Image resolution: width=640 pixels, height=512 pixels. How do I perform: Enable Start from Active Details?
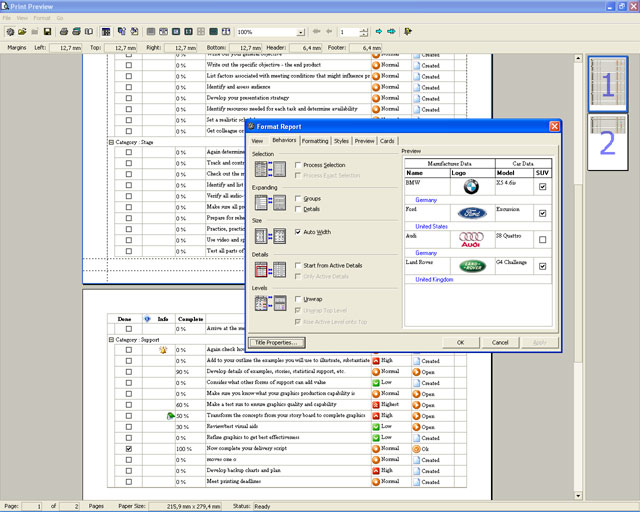coord(298,266)
